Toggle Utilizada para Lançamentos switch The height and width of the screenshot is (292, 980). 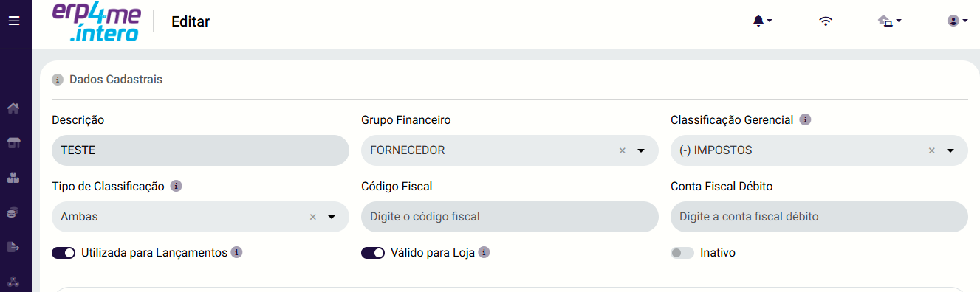pyautogui.click(x=64, y=253)
